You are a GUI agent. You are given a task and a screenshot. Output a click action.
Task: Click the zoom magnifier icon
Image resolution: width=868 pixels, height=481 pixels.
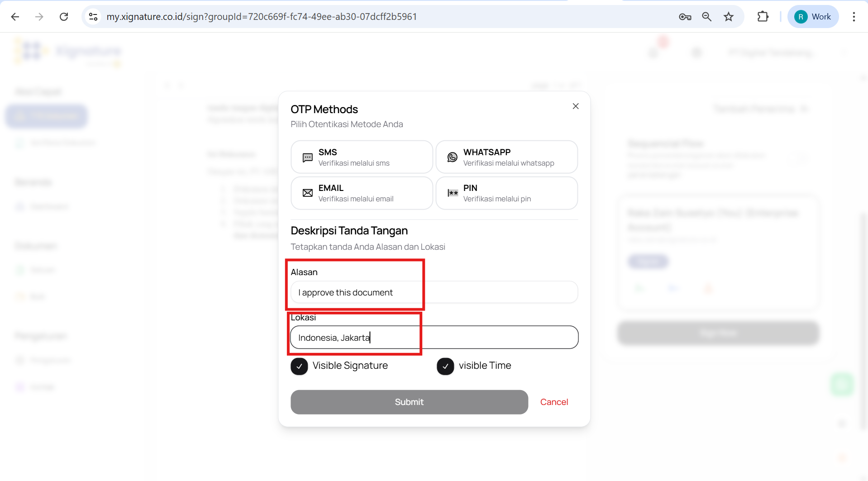(x=706, y=17)
